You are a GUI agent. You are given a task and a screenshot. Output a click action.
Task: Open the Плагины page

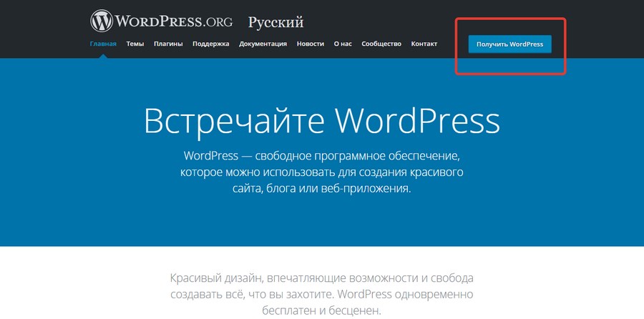[x=168, y=44]
